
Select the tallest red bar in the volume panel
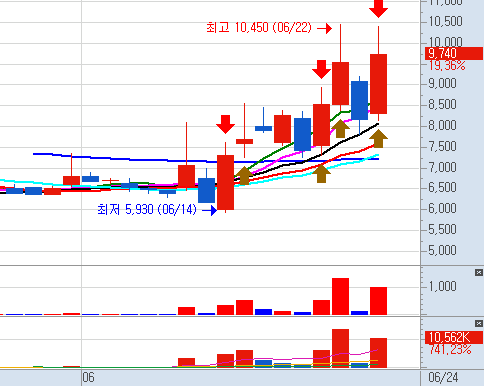[x=340, y=296]
